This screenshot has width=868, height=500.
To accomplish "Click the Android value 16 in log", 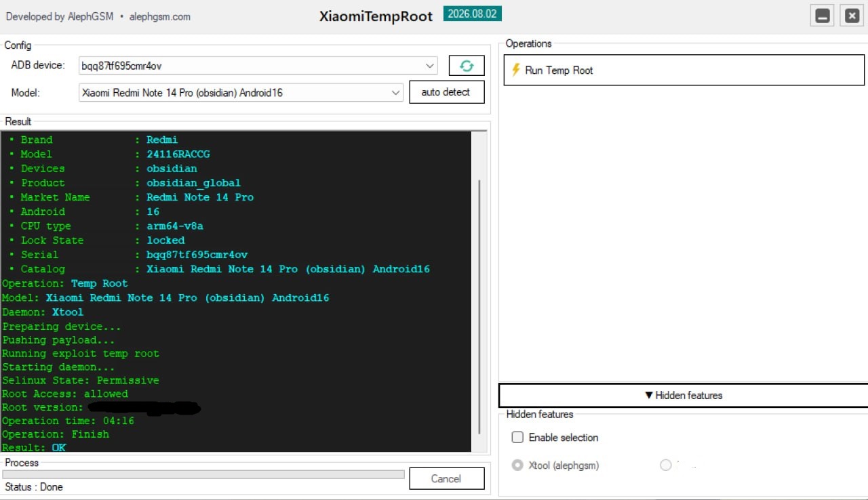I will click(x=153, y=211).
